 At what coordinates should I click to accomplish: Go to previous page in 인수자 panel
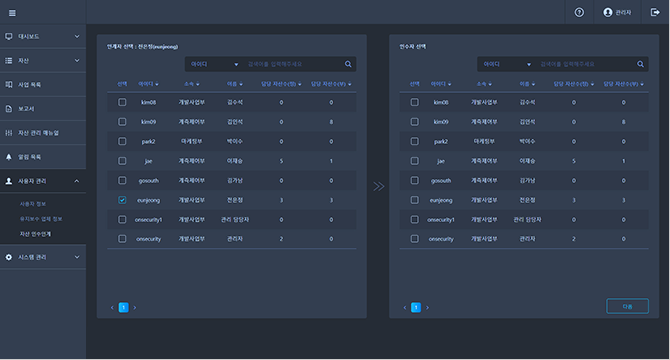point(405,307)
